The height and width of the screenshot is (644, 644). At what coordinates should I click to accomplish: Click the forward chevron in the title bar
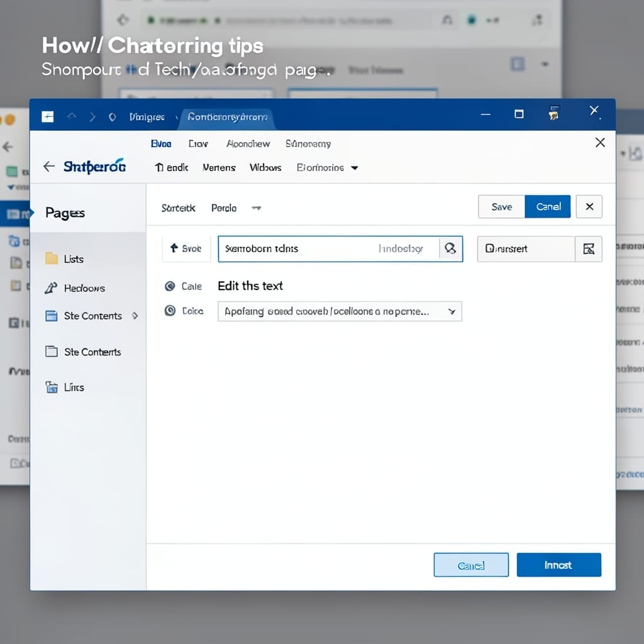[x=92, y=117]
